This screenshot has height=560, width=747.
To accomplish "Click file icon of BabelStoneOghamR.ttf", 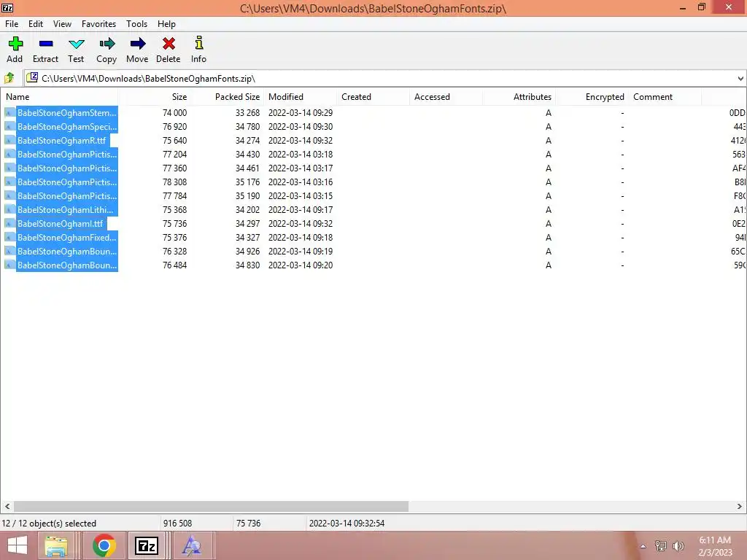I will pyautogui.click(x=10, y=141).
